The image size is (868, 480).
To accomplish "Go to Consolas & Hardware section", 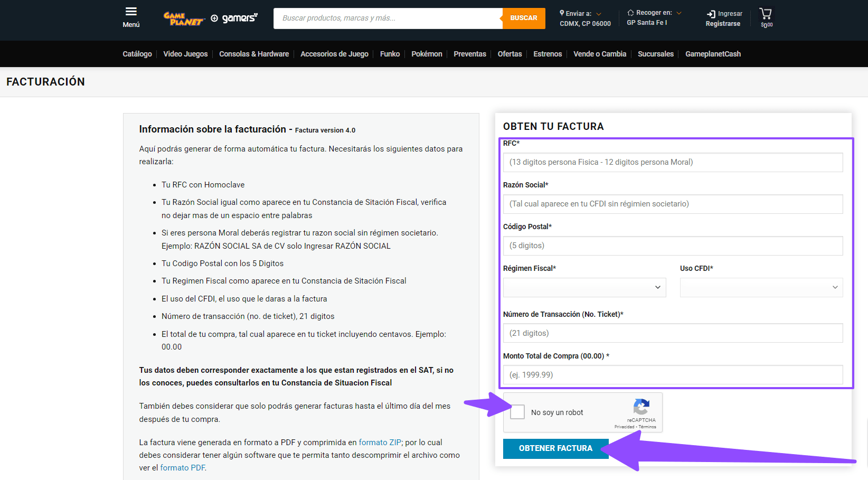I will [254, 54].
